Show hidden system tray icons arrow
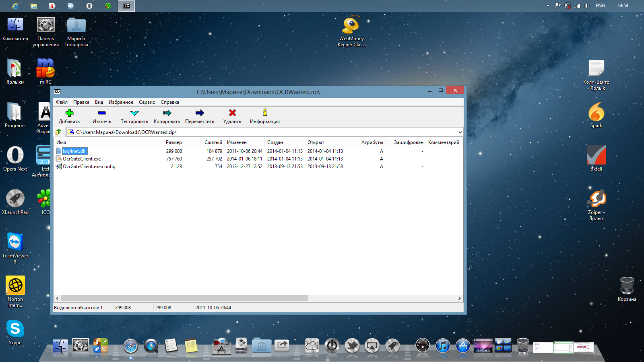 point(548,6)
